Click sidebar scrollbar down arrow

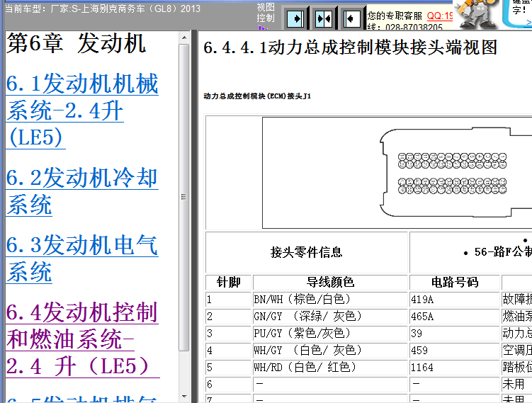[184, 396]
